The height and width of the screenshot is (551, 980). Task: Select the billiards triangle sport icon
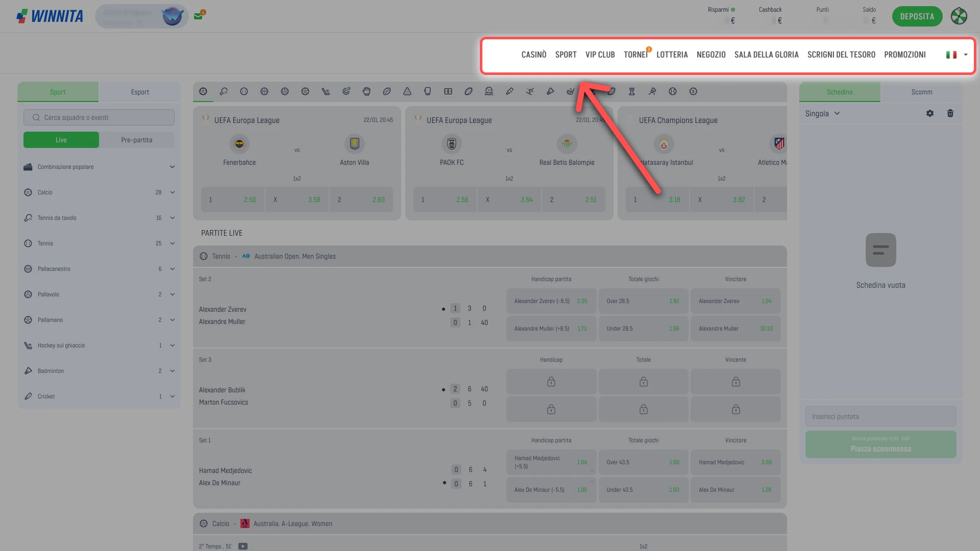[x=407, y=91]
